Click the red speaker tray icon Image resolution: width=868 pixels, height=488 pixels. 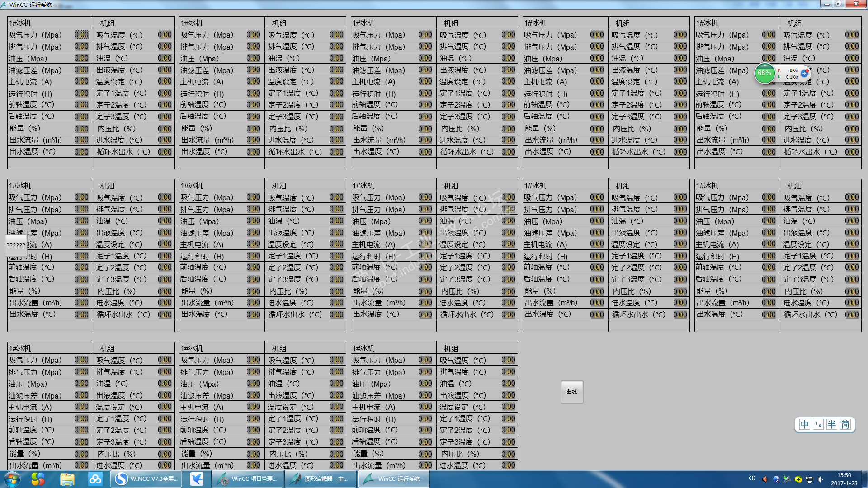pos(764,479)
